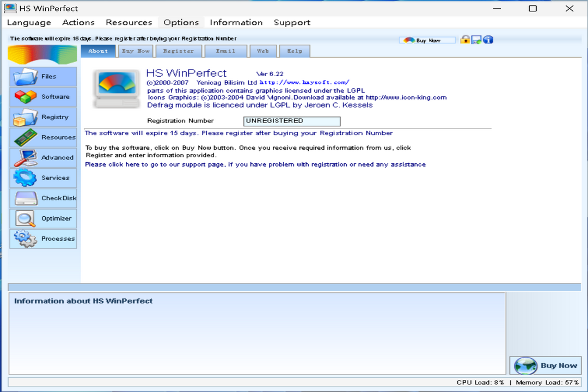Launch the CheckDisk tool
The width and height of the screenshot is (588, 392).
point(43,198)
